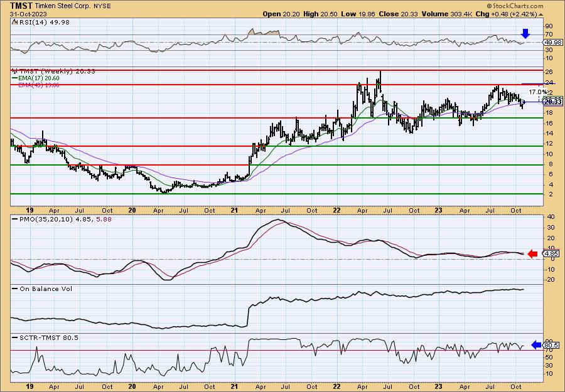Select the 17.0% gain annotation label

click(x=538, y=92)
